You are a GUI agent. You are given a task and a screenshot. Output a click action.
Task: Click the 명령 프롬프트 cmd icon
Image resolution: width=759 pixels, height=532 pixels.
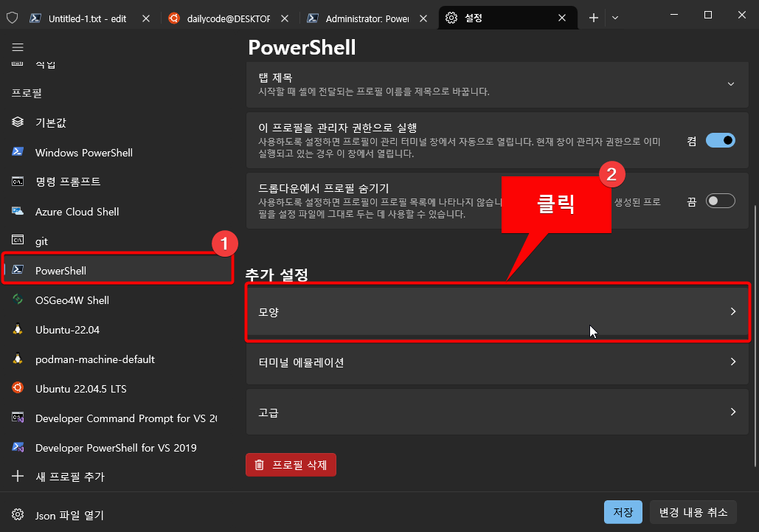click(x=18, y=182)
